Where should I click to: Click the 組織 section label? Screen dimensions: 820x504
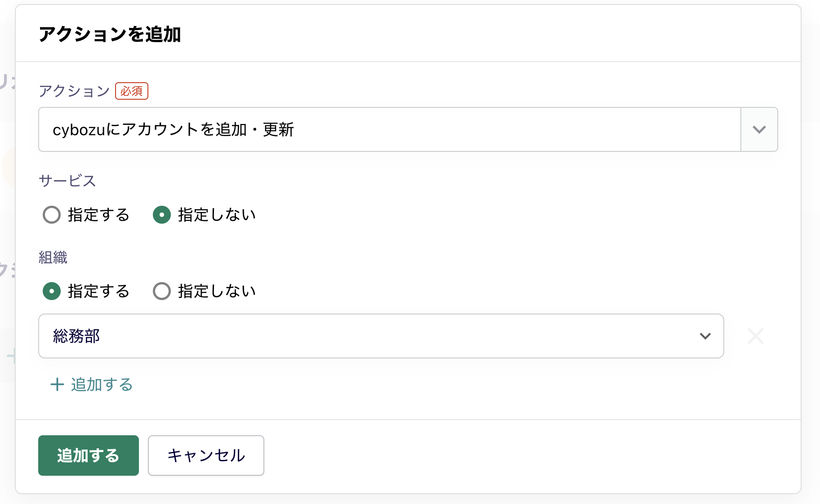tap(53, 257)
